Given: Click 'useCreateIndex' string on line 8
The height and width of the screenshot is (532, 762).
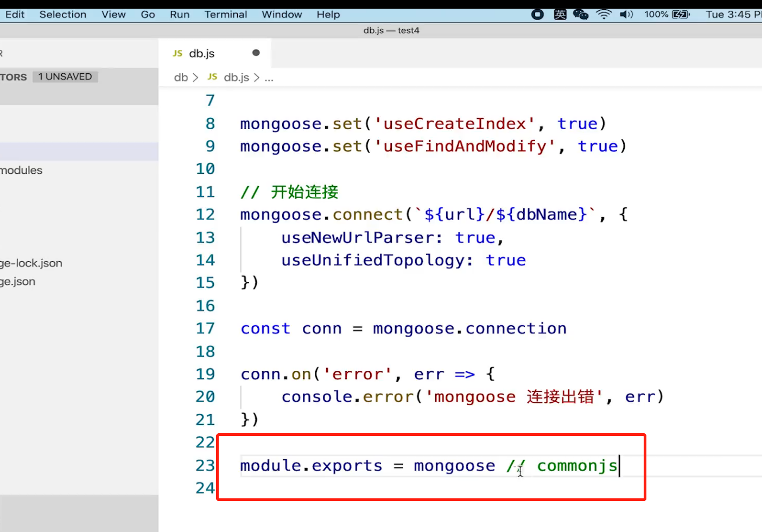Looking at the screenshot, I should pyautogui.click(x=455, y=124).
